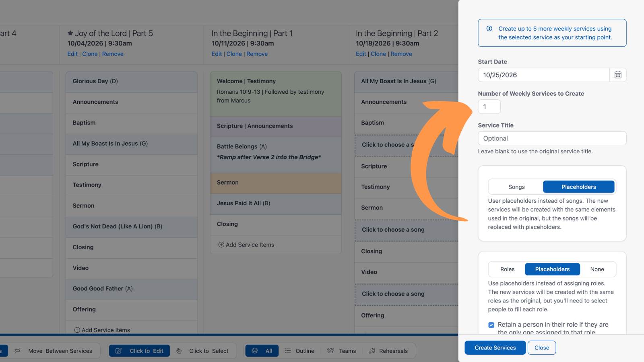Screen dimensions: 644x362
Task: Select the Roles option
Action: pyautogui.click(x=507, y=269)
